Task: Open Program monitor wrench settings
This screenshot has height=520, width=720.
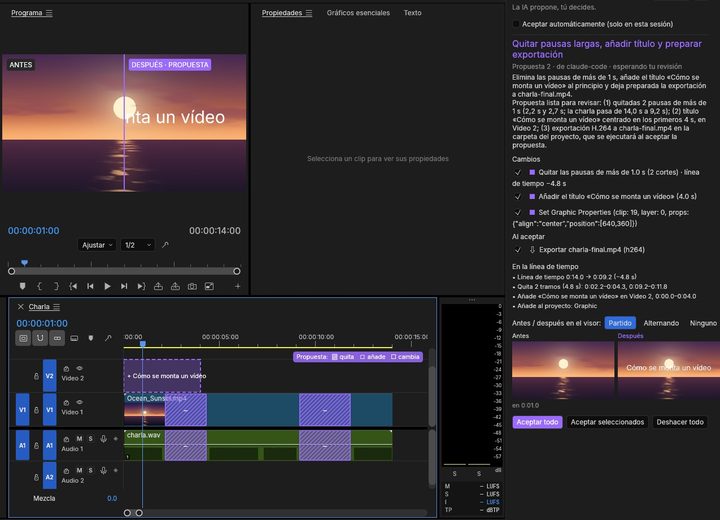Action: [165, 245]
